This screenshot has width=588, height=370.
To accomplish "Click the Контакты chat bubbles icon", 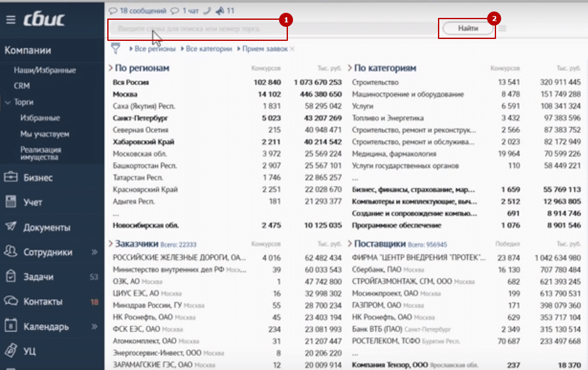I will tap(11, 301).
